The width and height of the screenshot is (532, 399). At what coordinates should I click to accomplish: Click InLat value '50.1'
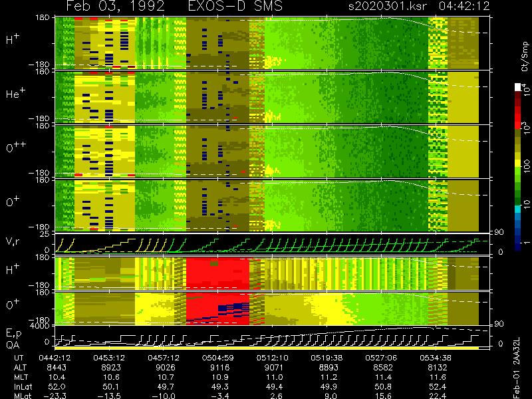[x=111, y=387]
